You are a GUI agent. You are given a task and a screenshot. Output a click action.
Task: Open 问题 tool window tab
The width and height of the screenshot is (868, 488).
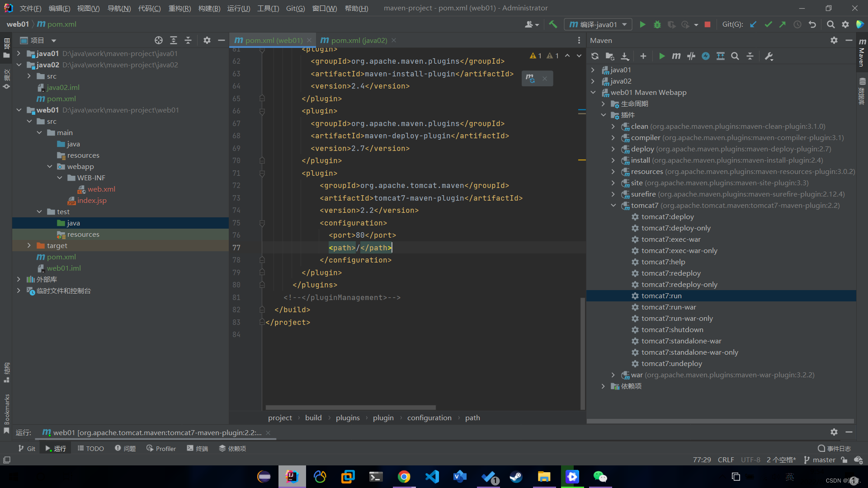click(x=125, y=448)
